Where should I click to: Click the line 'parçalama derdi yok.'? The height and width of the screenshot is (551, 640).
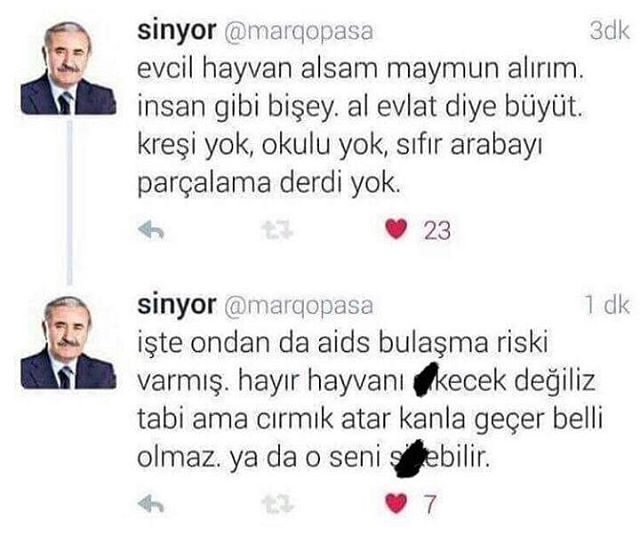coord(269,183)
